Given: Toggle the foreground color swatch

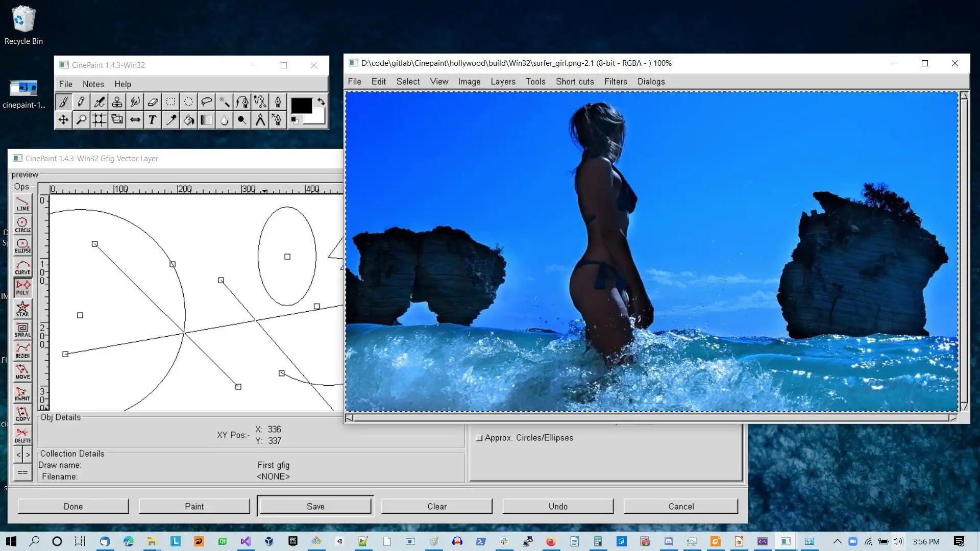Looking at the screenshot, I should point(302,105).
